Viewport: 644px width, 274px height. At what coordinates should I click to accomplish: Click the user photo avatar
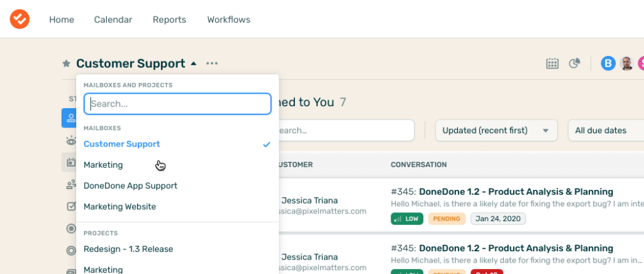click(626, 63)
